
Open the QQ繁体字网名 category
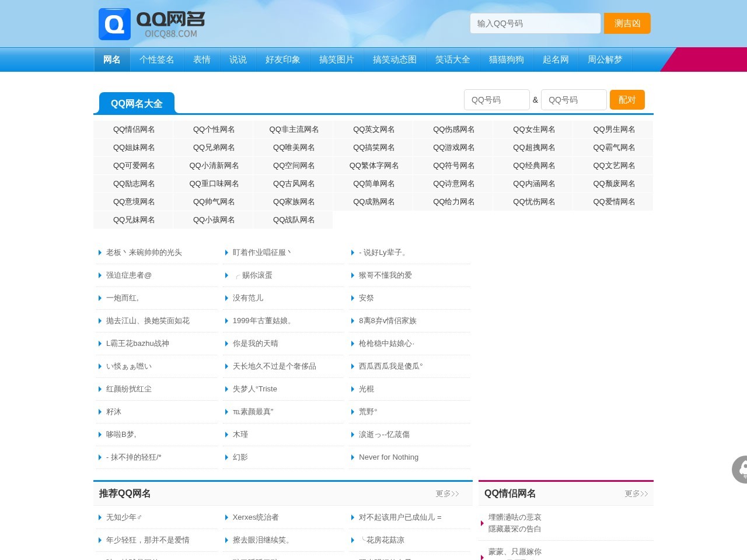(x=374, y=166)
